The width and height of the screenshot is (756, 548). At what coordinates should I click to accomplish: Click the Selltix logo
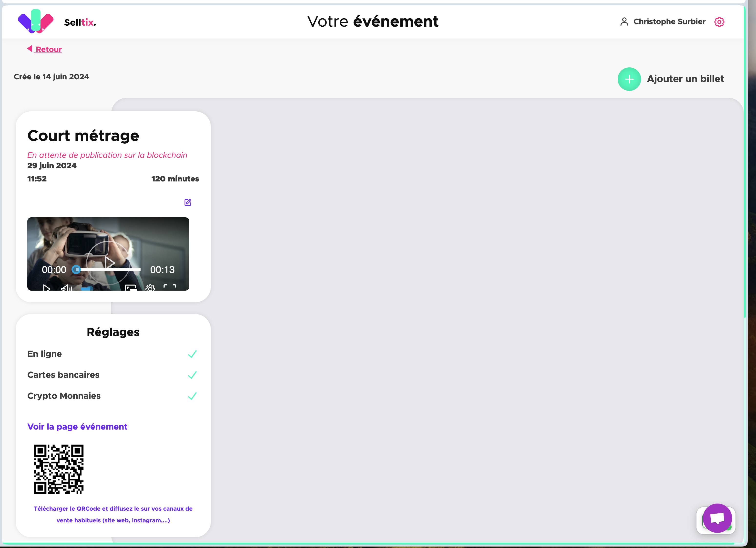pyautogui.click(x=36, y=22)
